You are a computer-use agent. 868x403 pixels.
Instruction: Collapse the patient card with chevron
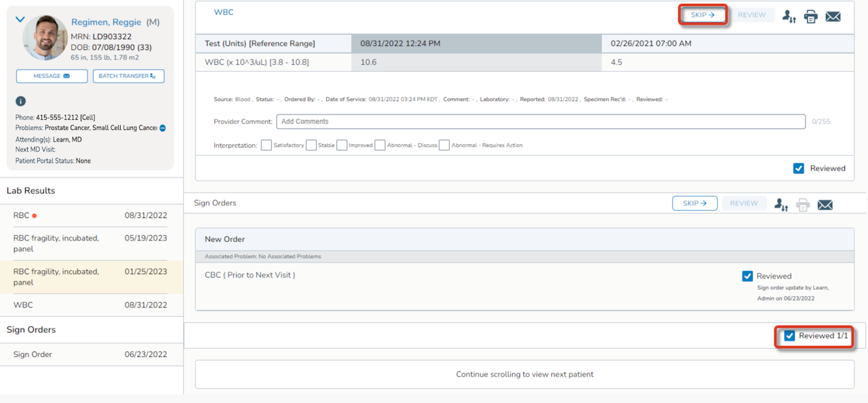tap(20, 20)
